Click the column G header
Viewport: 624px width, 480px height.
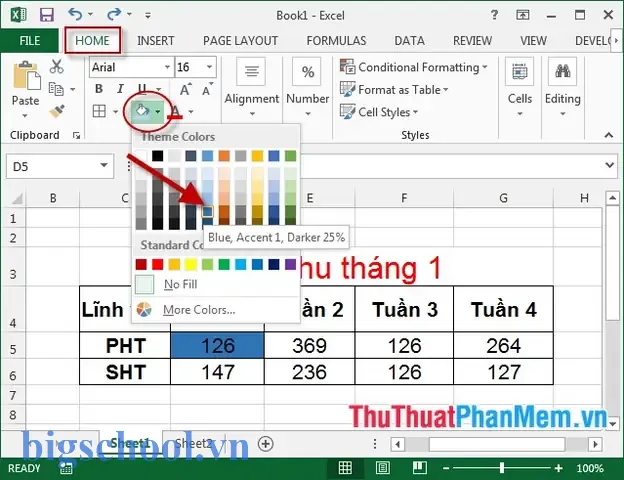click(x=503, y=198)
